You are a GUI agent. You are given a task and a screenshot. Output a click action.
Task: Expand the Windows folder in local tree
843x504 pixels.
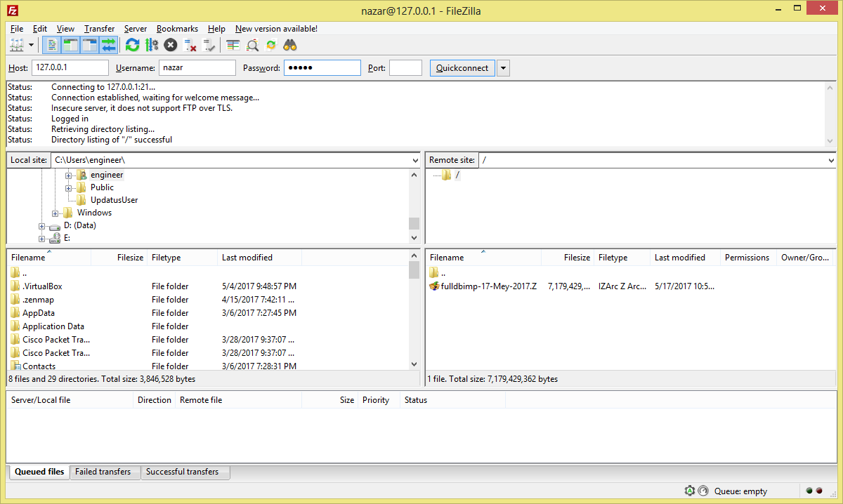[55, 213]
